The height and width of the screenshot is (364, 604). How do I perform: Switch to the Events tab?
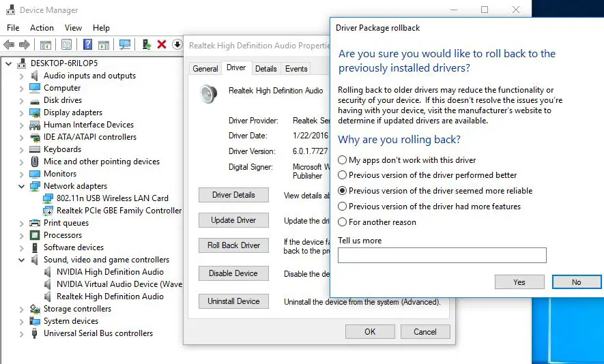pyautogui.click(x=296, y=68)
